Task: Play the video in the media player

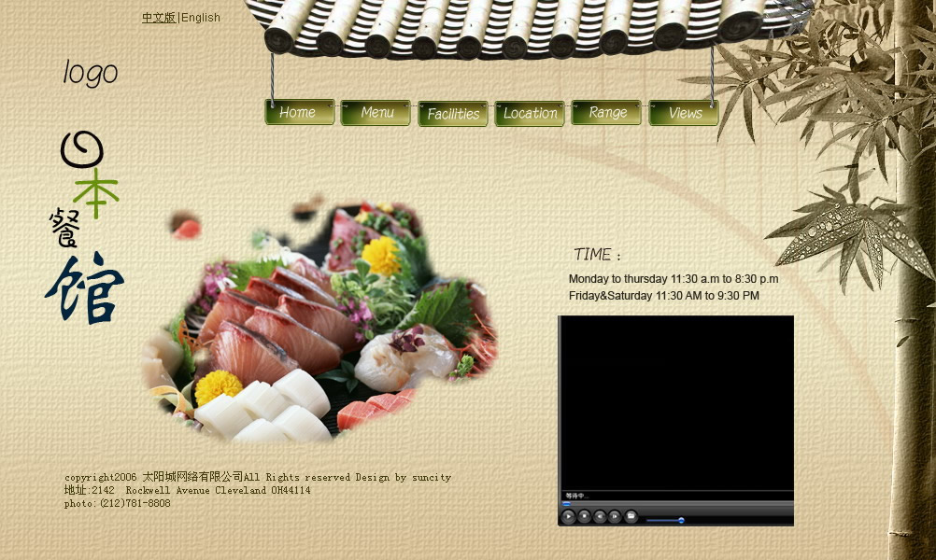Action: coord(568,516)
